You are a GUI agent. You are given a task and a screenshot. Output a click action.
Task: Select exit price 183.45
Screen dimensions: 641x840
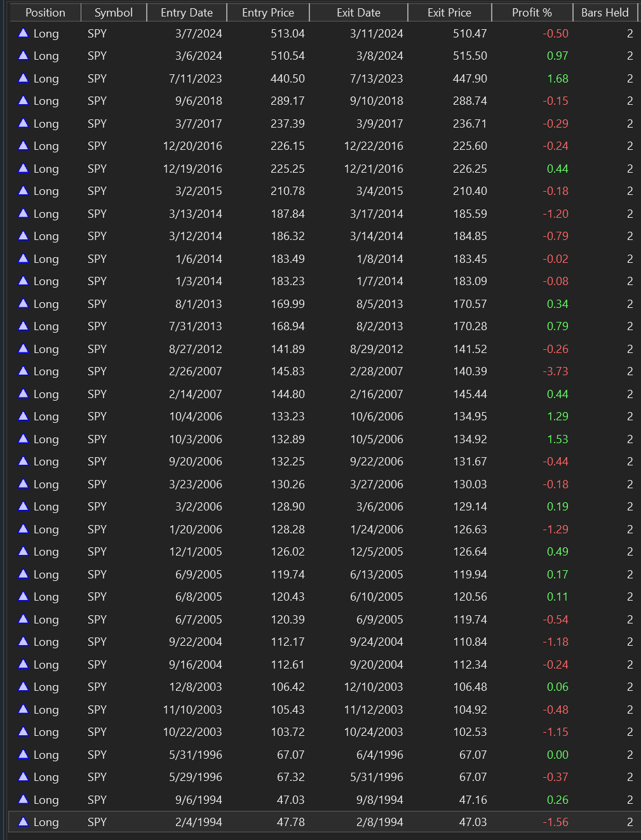click(470, 259)
